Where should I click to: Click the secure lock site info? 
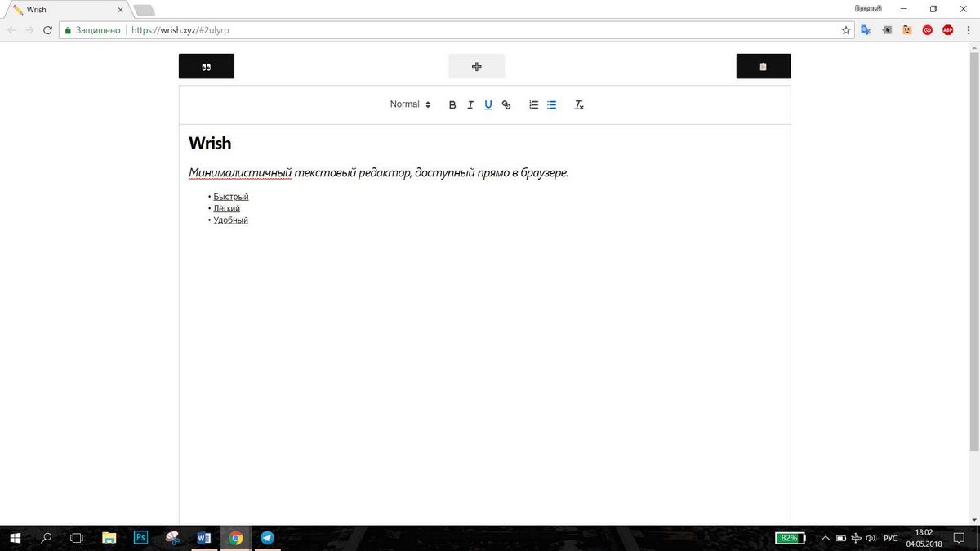[92, 30]
